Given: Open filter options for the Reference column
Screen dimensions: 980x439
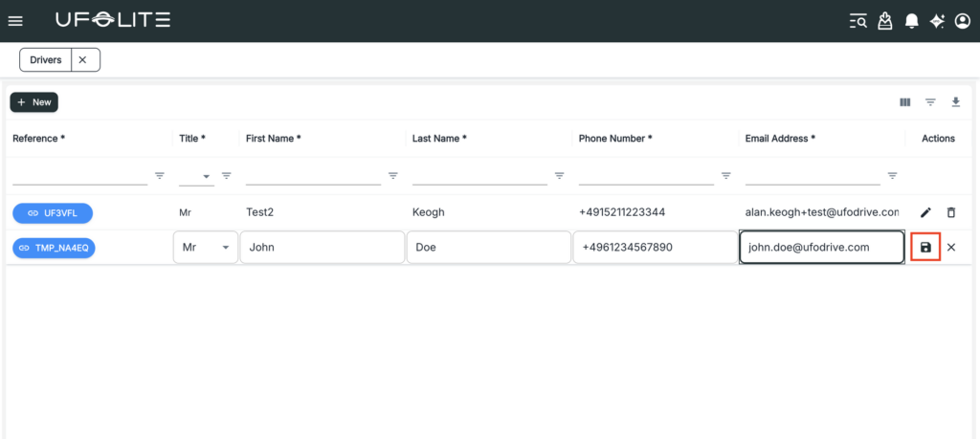Looking at the screenshot, I should 160,176.
